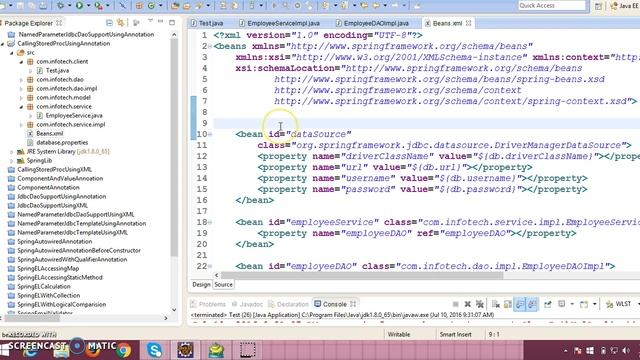
Task: Click horizontal scrollbar of XML editor
Action: pos(362,276)
